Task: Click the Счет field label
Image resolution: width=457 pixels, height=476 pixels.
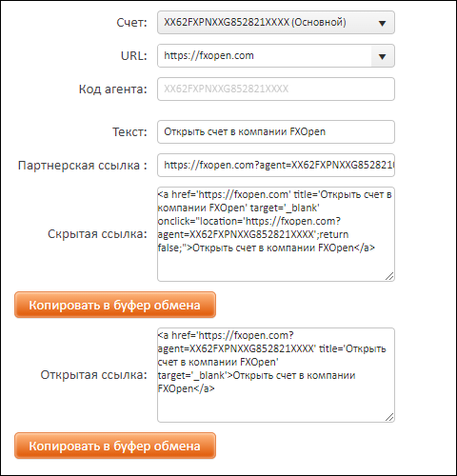Action: click(x=131, y=23)
